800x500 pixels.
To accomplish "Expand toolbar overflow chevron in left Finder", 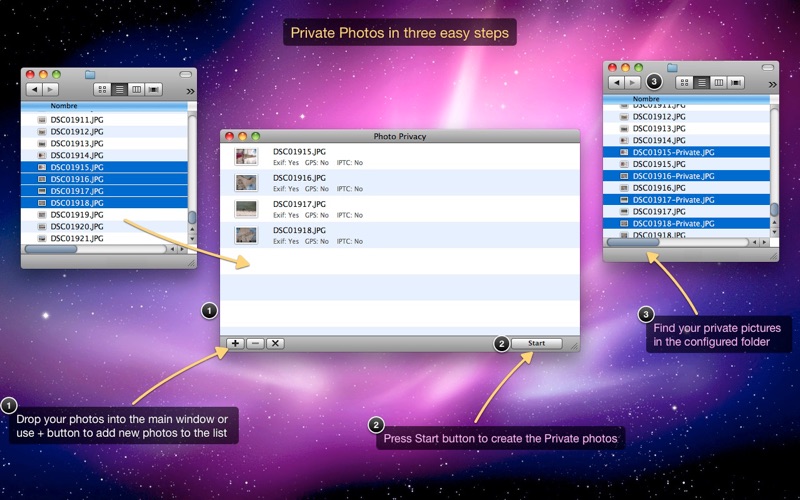I will pyautogui.click(x=189, y=90).
